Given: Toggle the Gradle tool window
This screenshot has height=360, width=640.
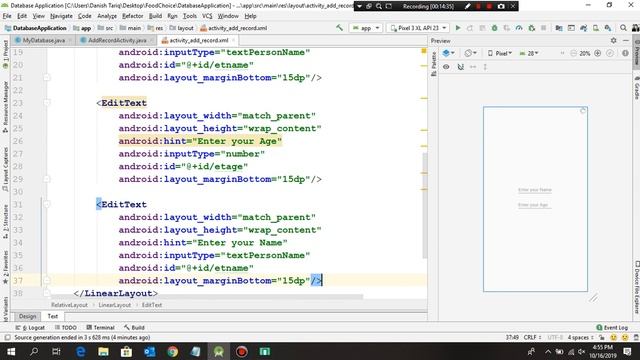Looking at the screenshot, I should [636, 88].
